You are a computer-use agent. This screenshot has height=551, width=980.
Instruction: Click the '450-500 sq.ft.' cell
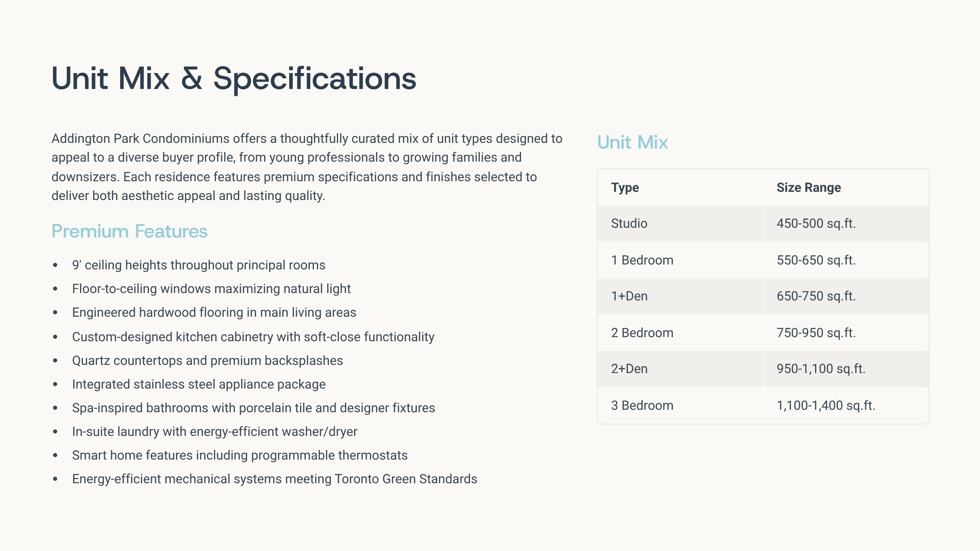816,224
